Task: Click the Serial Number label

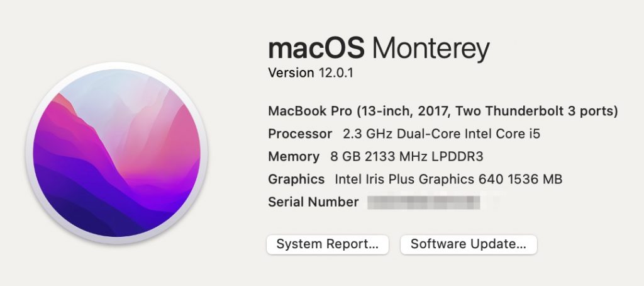Action: 313,202
